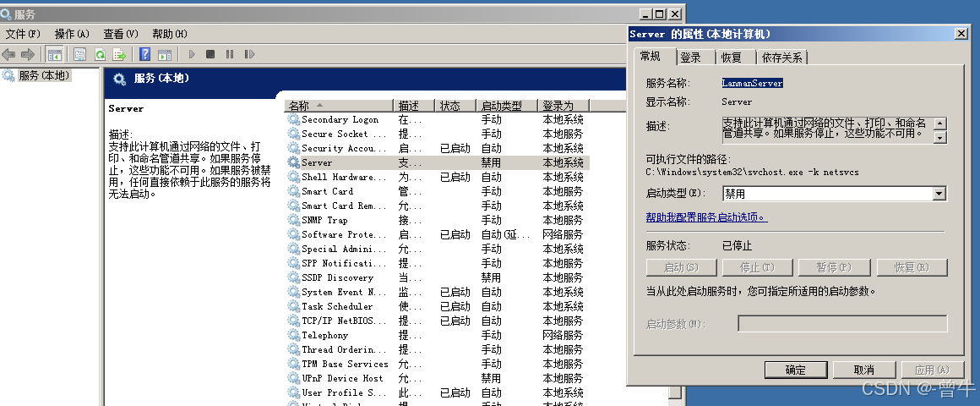Click the gear icon of Security Accounts service
980x406 pixels.
coord(294,148)
